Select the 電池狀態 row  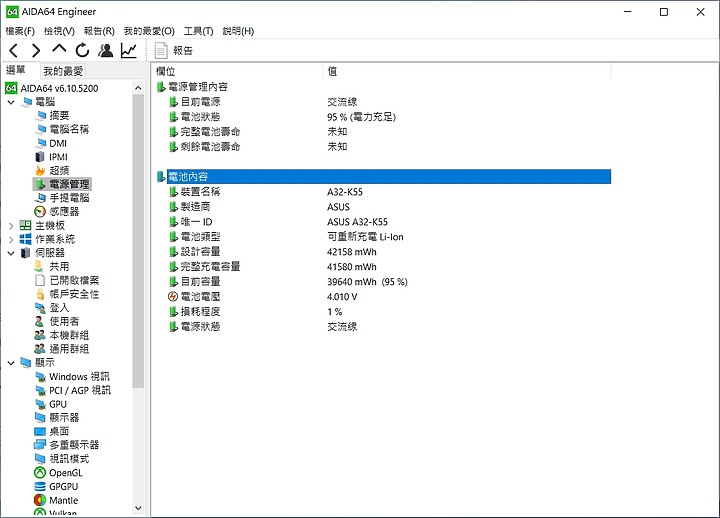[383, 117]
